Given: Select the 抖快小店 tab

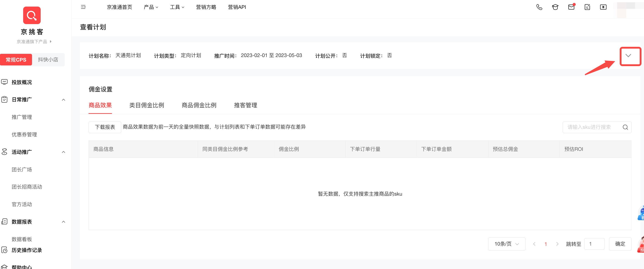Looking at the screenshot, I should [x=48, y=60].
